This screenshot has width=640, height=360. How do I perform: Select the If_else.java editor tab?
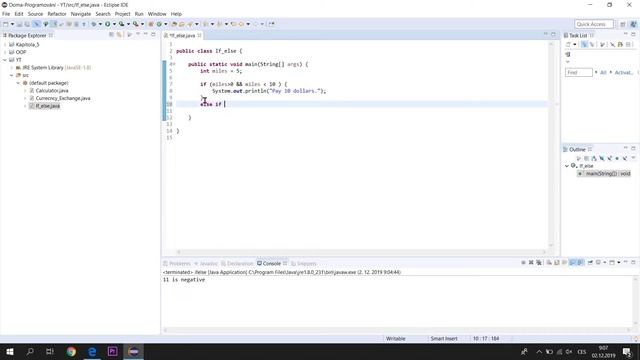pos(182,36)
